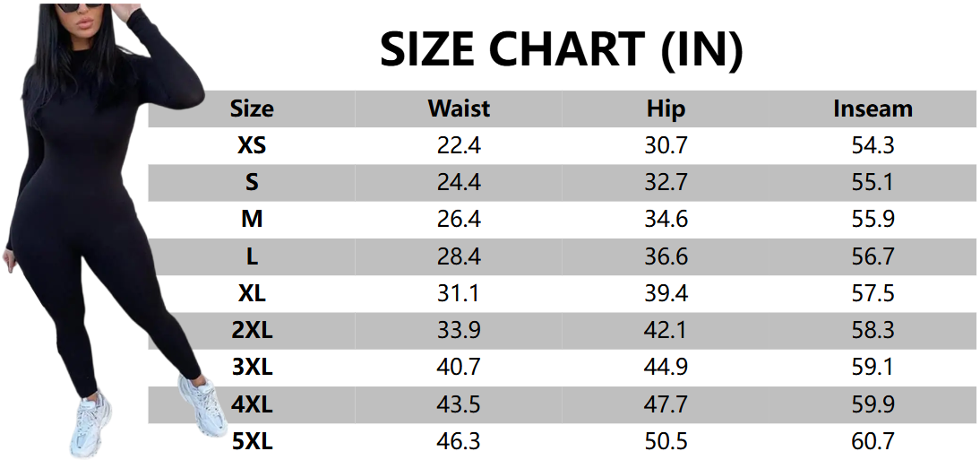Click the 60.7 inseam value for 5XL
Viewport: 980px width, 460px height.
(x=873, y=441)
